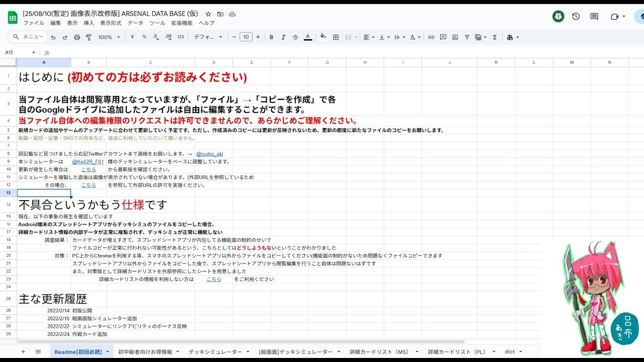Open the 拡張機能 menu
Viewport: 644px width, 362px height.
pos(182,23)
